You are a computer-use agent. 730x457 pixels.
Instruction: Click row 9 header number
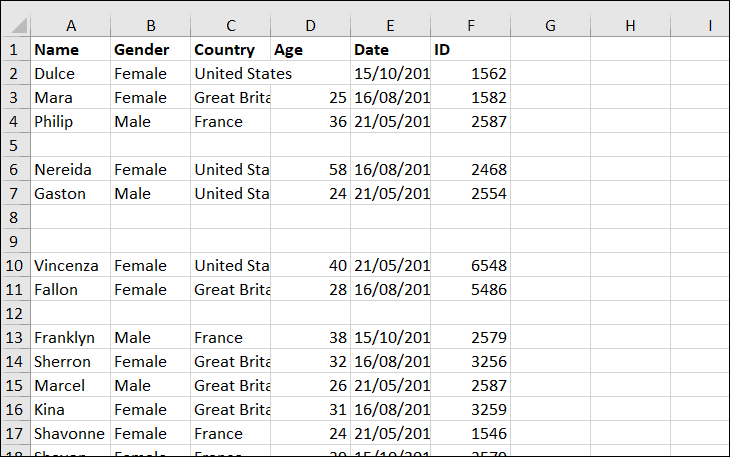(x=15, y=241)
